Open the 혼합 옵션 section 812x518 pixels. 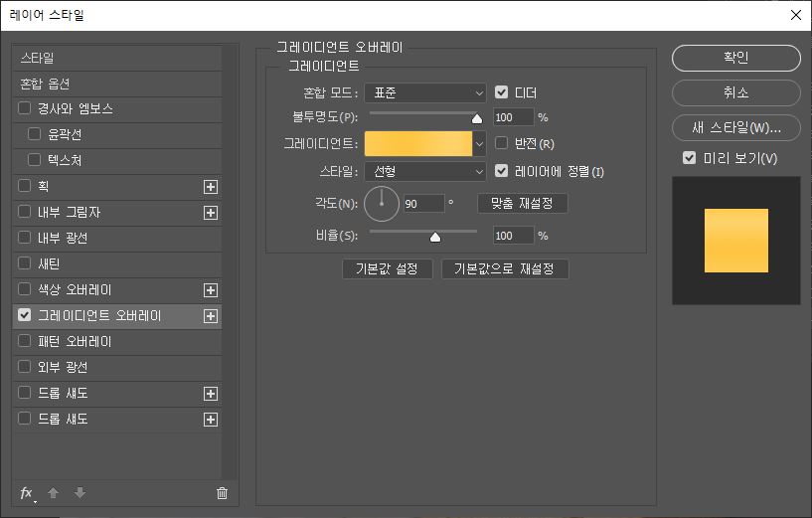point(117,84)
